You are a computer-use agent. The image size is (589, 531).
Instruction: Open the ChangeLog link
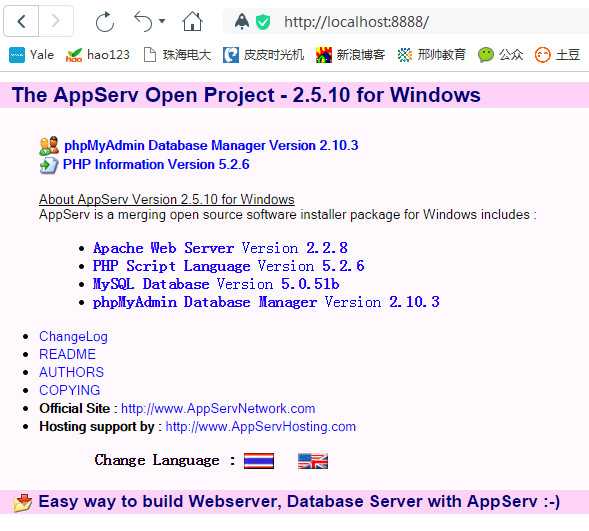[x=73, y=336]
